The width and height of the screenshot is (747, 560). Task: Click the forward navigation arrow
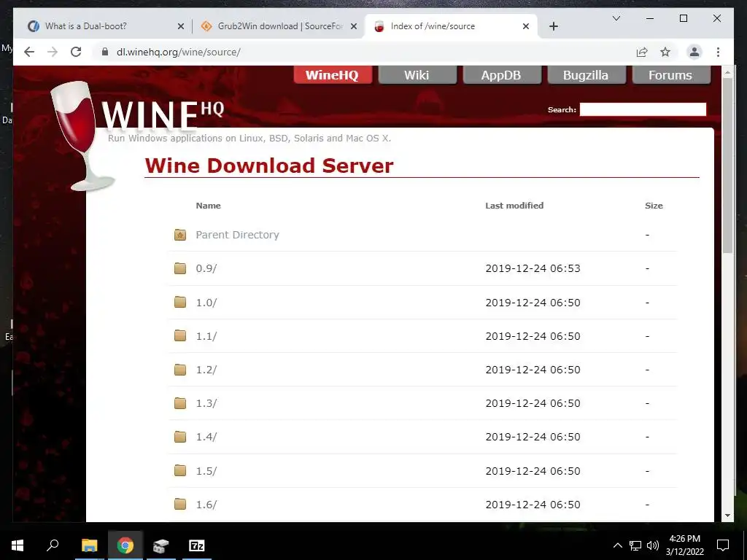[x=53, y=52]
